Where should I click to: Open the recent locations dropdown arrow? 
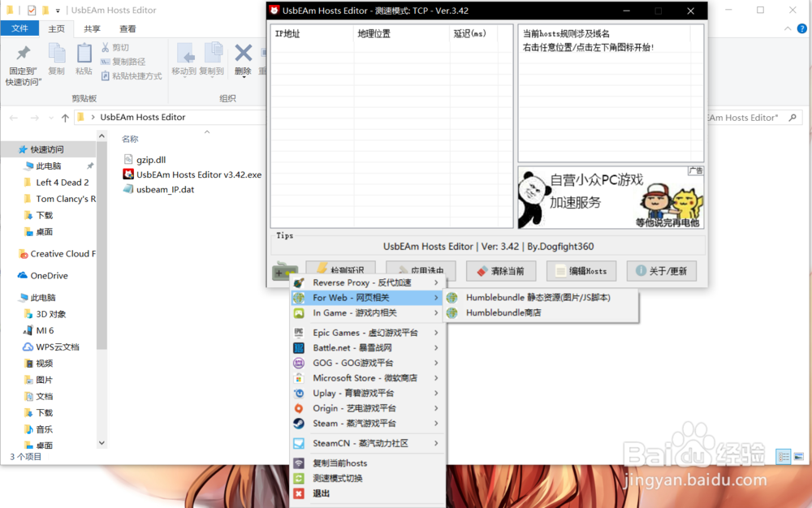[x=50, y=118]
